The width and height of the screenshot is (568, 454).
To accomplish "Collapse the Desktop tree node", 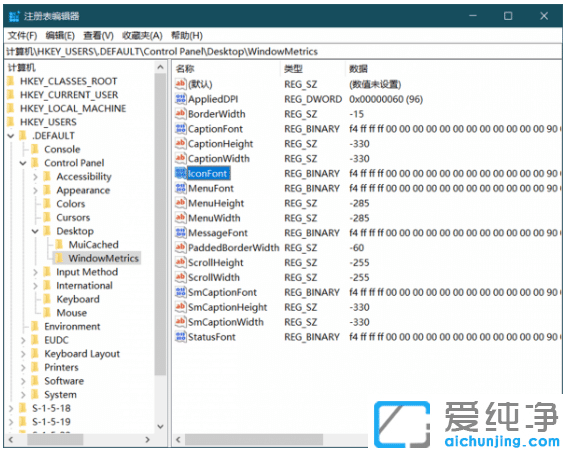I will [x=35, y=231].
